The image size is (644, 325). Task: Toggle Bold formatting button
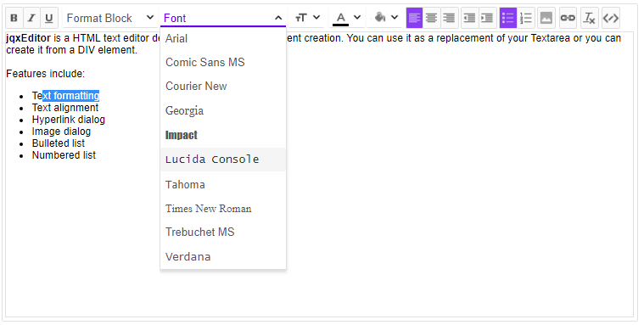click(x=14, y=18)
